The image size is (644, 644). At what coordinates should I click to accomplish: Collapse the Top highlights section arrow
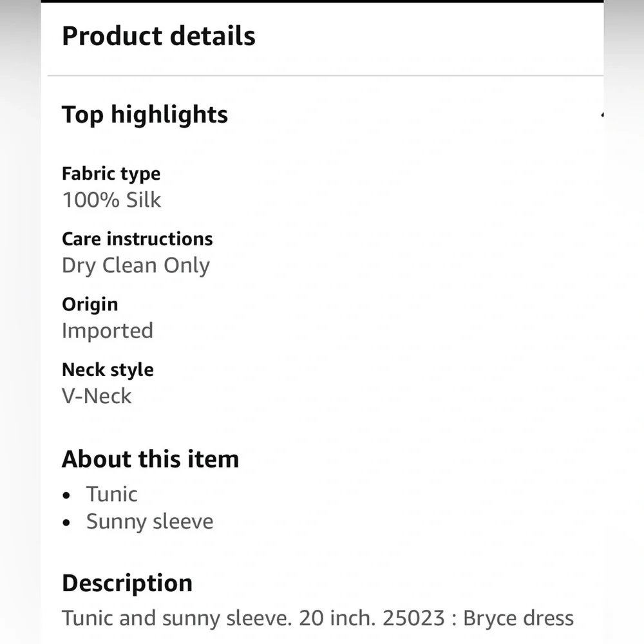[x=601, y=115]
